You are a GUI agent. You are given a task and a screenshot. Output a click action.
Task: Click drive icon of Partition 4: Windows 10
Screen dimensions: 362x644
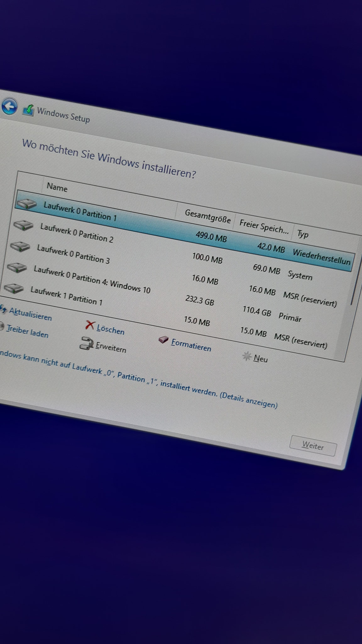pyautogui.click(x=17, y=268)
